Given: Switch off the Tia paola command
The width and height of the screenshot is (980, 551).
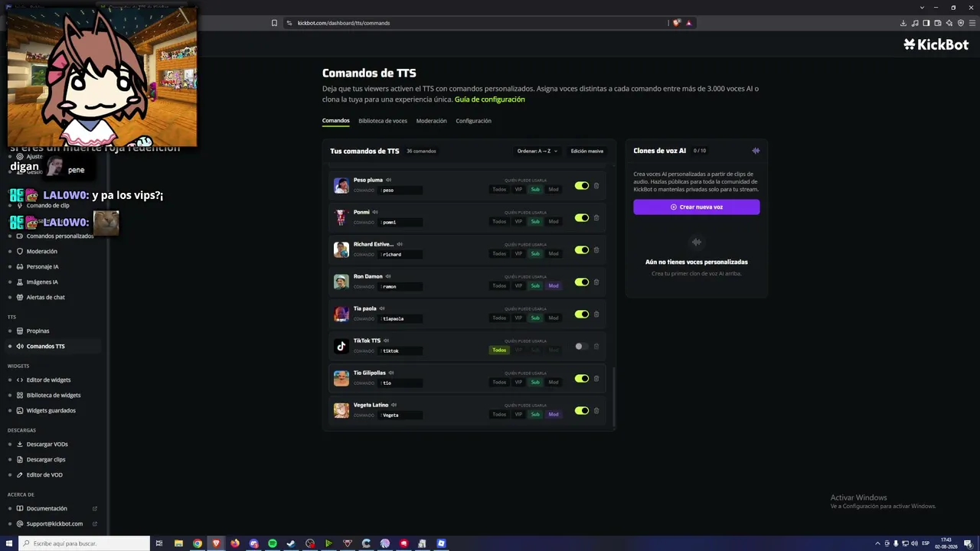Looking at the screenshot, I should pyautogui.click(x=582, y=315).
